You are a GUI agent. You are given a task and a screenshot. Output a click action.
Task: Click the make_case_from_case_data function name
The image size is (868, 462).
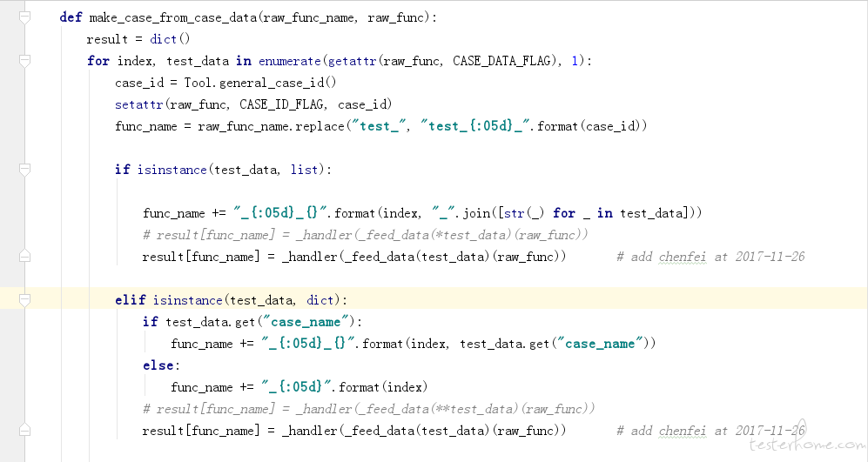click(x=172, y=17)
